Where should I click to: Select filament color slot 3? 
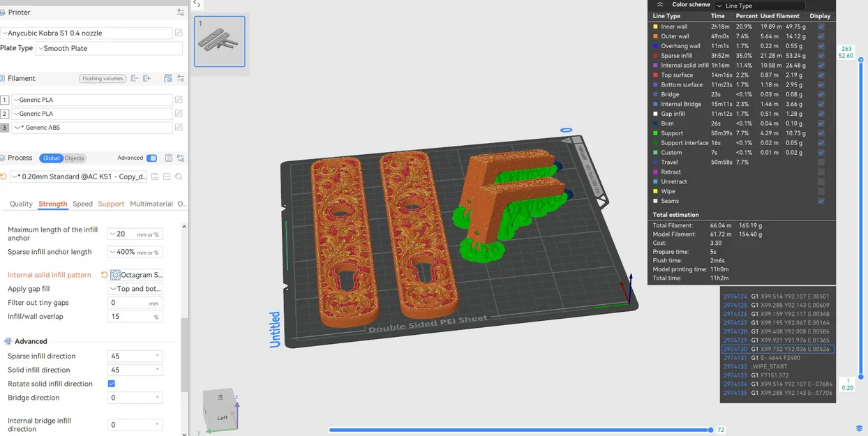pyautogui.click(x=4, y=128)
